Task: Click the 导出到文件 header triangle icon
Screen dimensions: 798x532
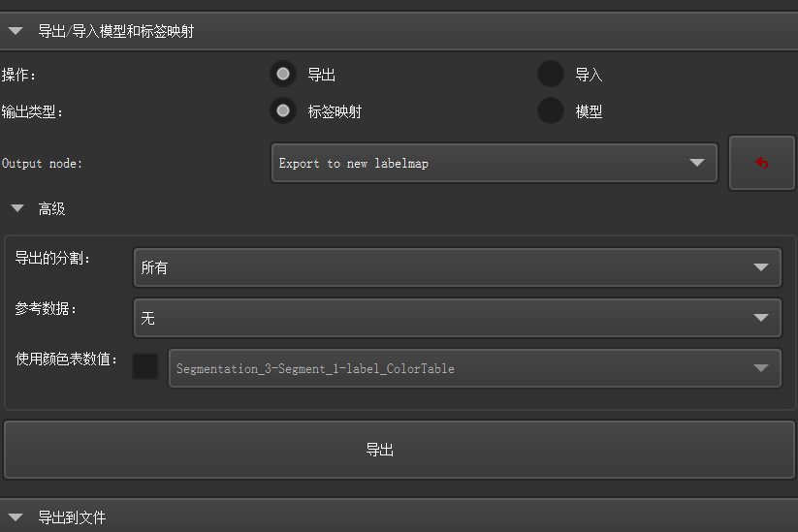Action: [x=16, y=517]
